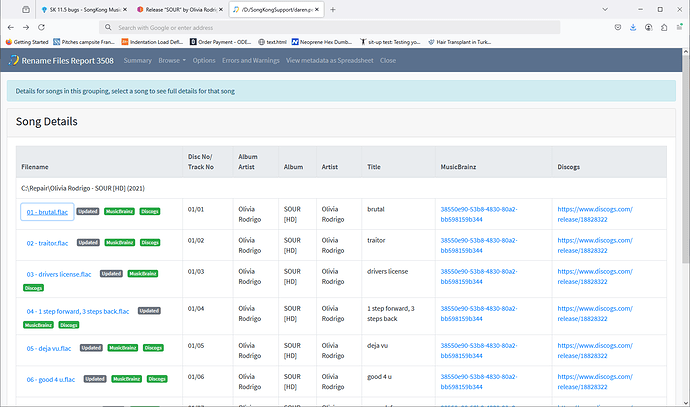This screenshot has width=690, height=407.
Task: Click the Close item in report navbar
Action: click(x=388, y=60)
